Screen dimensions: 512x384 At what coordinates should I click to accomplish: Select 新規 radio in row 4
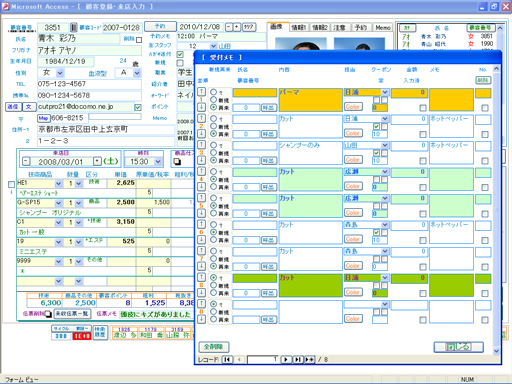click(x=213, y=179)
